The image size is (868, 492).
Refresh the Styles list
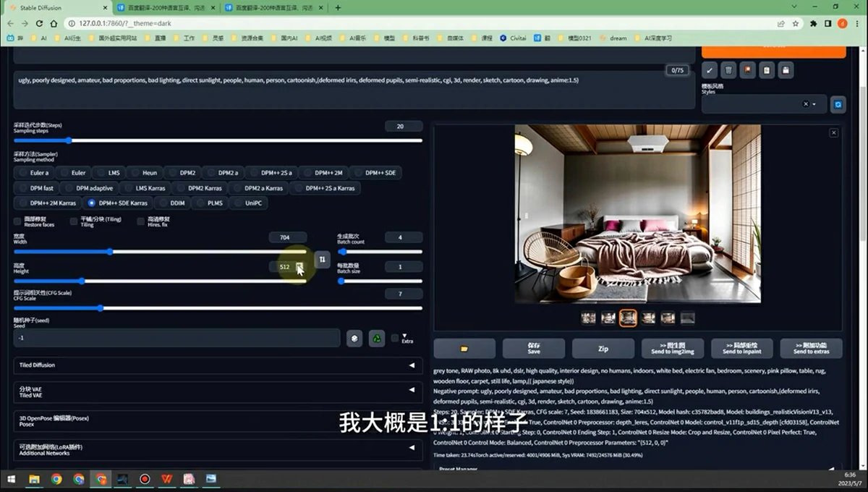point(838,104)
